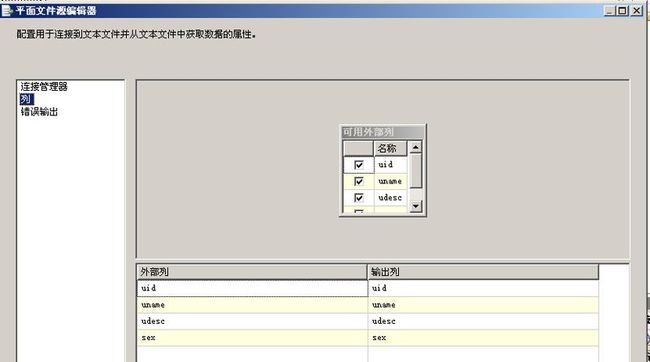Edit sex cell in 输出列 column

pyautogui.click(x=483, y=338)
